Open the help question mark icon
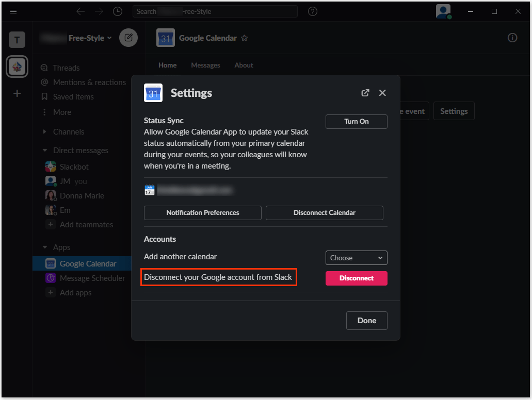This screenshot has height=400, width=532. click(x=313, y=11)
